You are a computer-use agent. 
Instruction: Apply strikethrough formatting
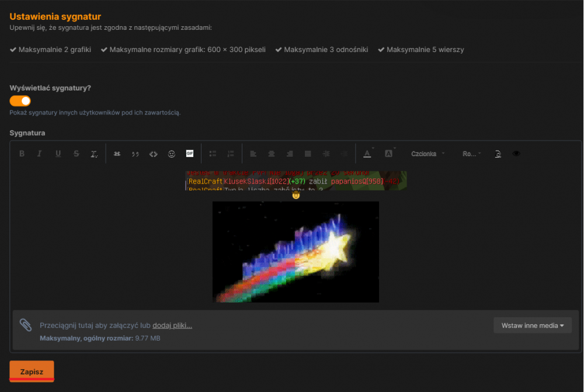pyautogui.click(x=76, y=153)
